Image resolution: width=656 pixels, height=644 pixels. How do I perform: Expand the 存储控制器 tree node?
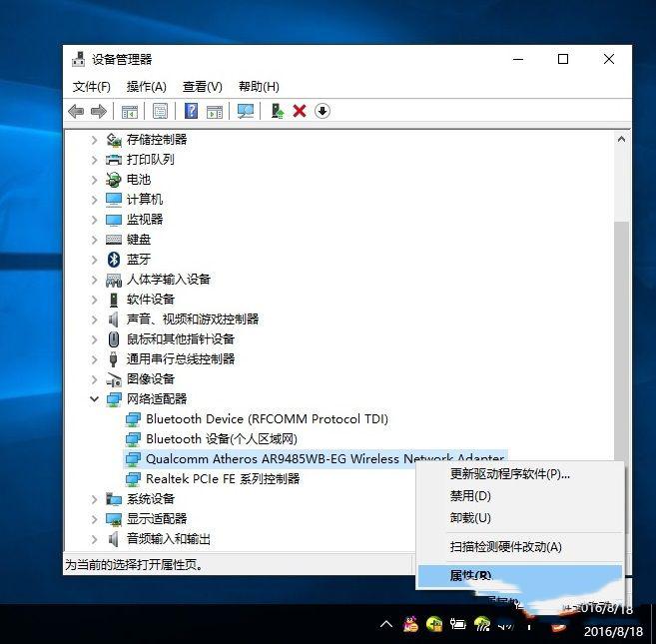pos(94,140)
